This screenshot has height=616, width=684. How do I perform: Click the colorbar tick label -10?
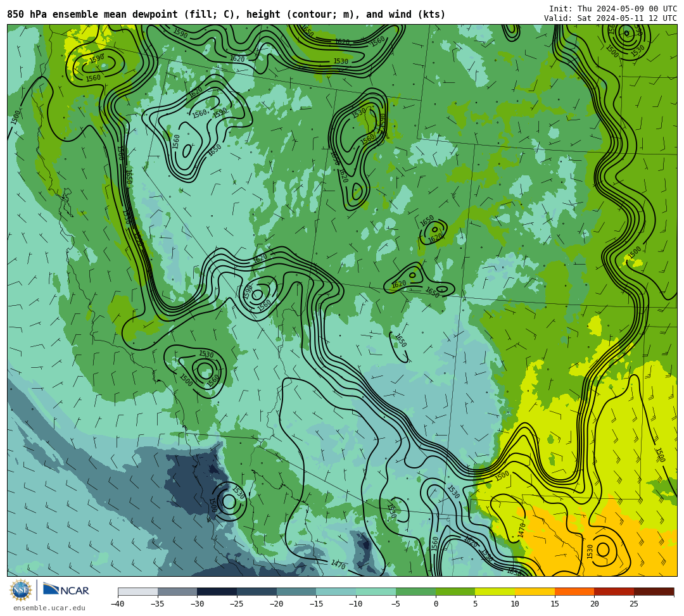[x=356, y=604]
